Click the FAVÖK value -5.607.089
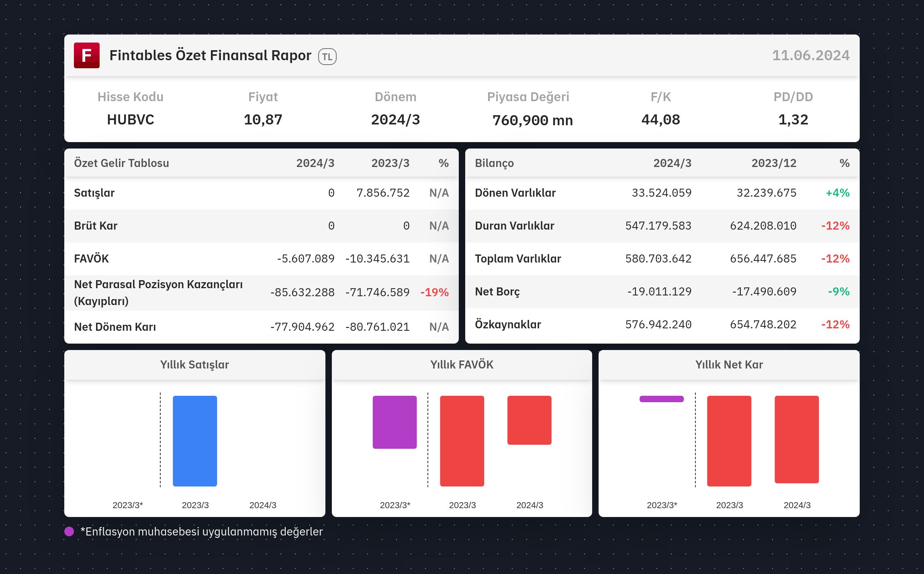The image size is (924, 574). tap(305, 259)
